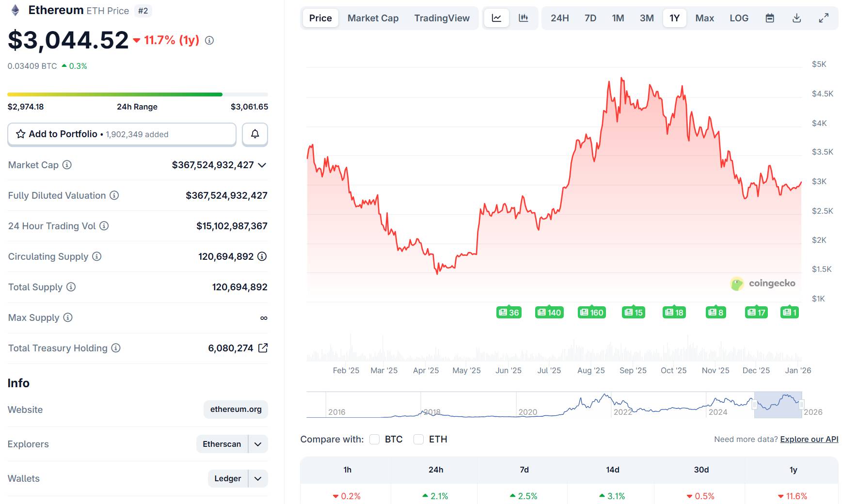Open the Explorers dropdown arrow
The width and height of the screenshot is (842, 504).
pyautogui.click(x=258, y=444)
